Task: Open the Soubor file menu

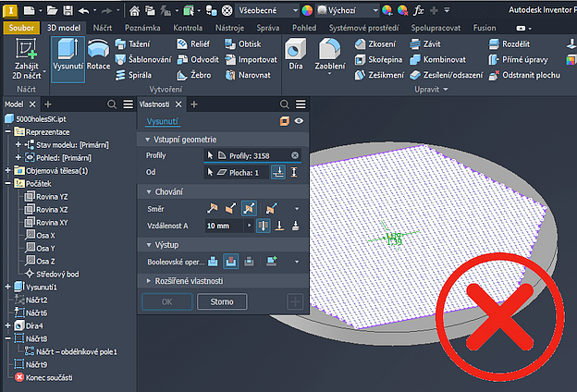Action: 20,28
